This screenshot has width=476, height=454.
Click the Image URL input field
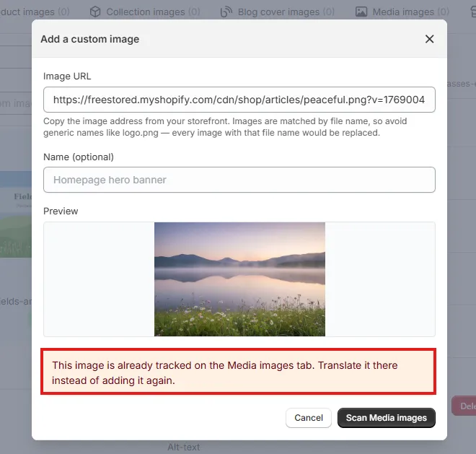click(239, 100)
